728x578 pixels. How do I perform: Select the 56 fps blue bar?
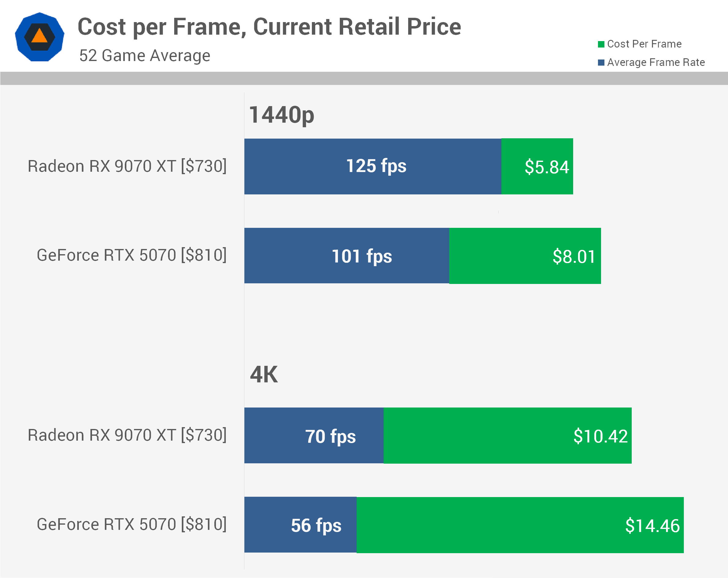301,525
